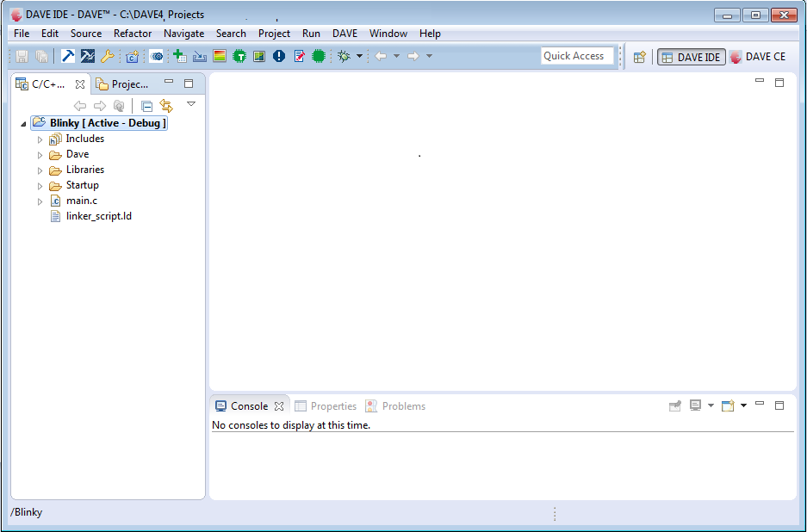Click the explorer Up/Go Into icon
807x532 pixels.
119,106
